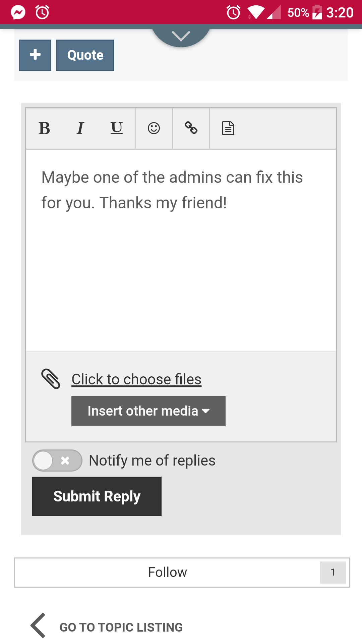Image resolution: width=362 pixels, height=644 pixels.
Task: Open the emoji smiley picker
Action: [x=154, y=128]
